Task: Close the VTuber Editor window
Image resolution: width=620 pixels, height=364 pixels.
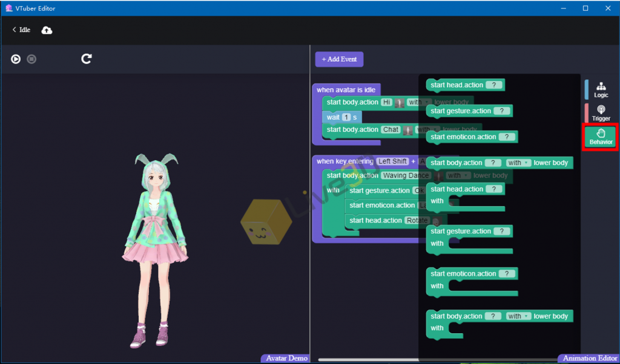Action: [x=608, y=8]
